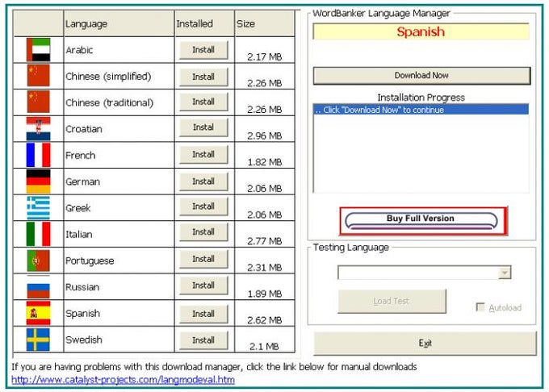Viewport: 549px width, 392px height.
Task: Install the Croatian language pack
Action: [x=203, y=127]
